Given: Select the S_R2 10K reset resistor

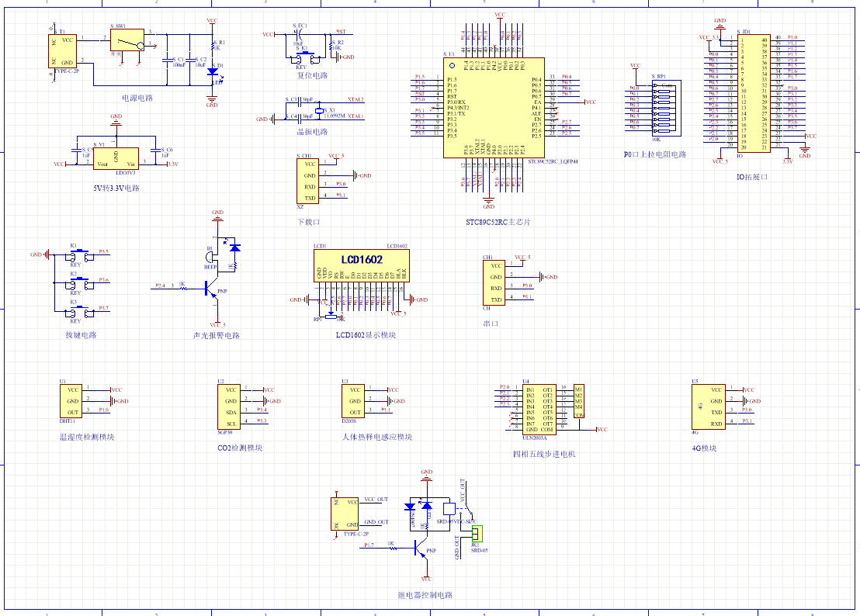Looking at the screenshot, I should pyautogui.click(x=331, y=47).
